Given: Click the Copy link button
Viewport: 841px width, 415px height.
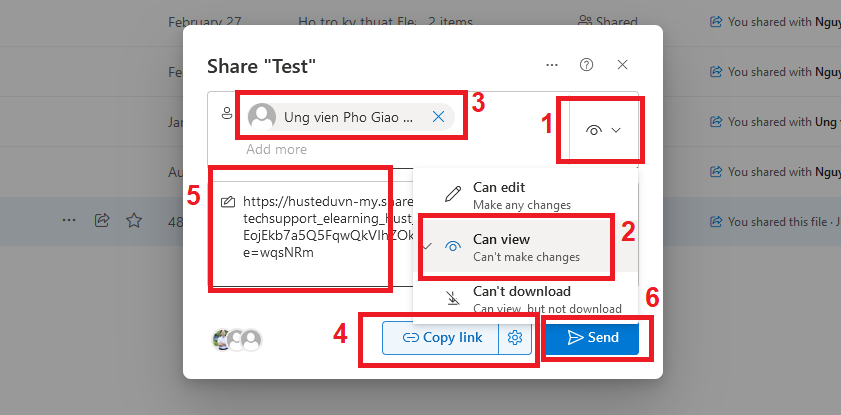Looking at the screenshot, I should point(441,338).
